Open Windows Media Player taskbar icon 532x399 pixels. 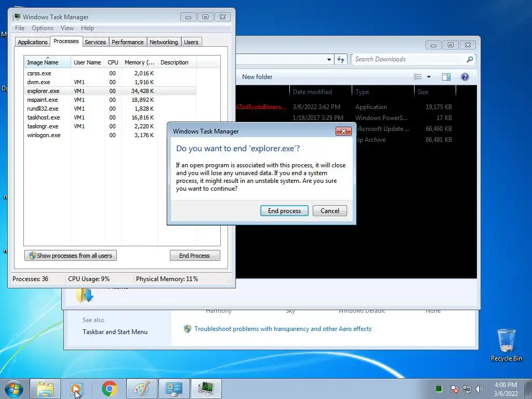(77, 389)
